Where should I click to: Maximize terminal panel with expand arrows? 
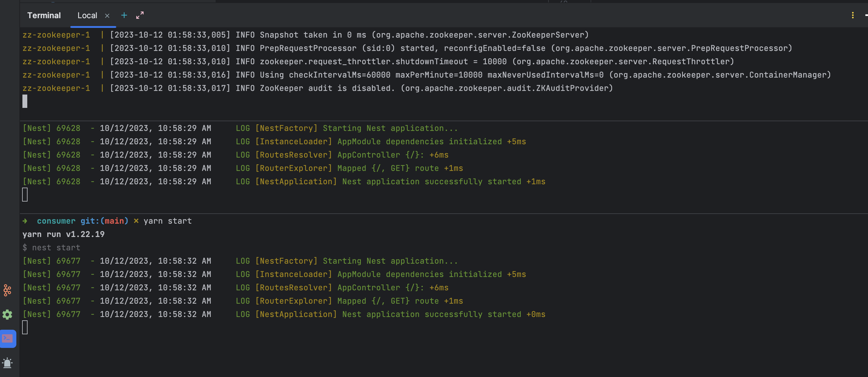click(x=140, y=15)
